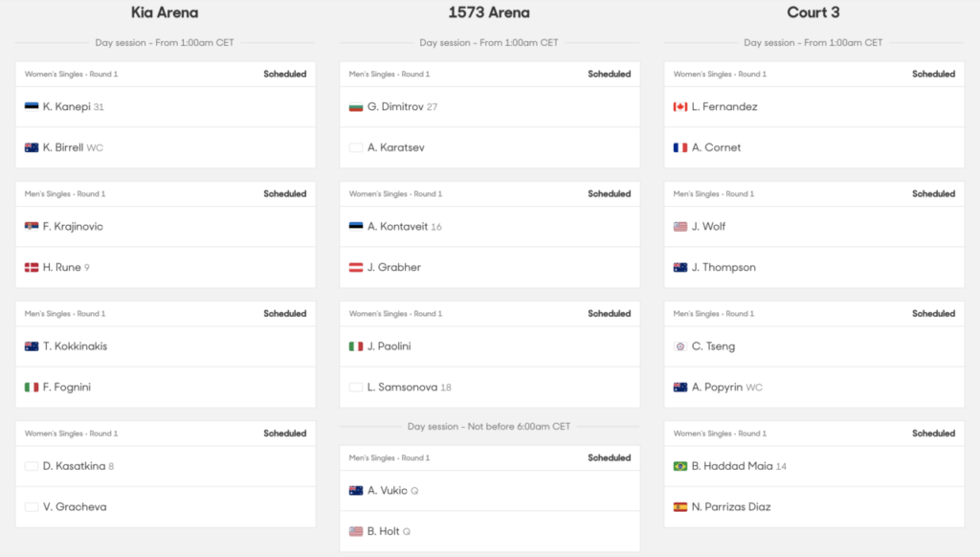Select the Kia Arena court heading

(x=165, y=13)
